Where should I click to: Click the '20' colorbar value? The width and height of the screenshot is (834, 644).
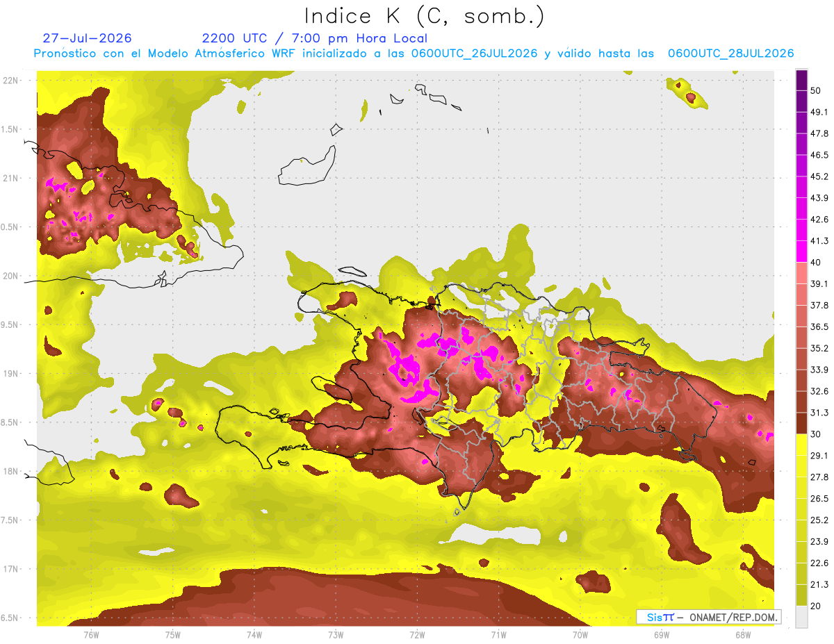tap(815, 606)
